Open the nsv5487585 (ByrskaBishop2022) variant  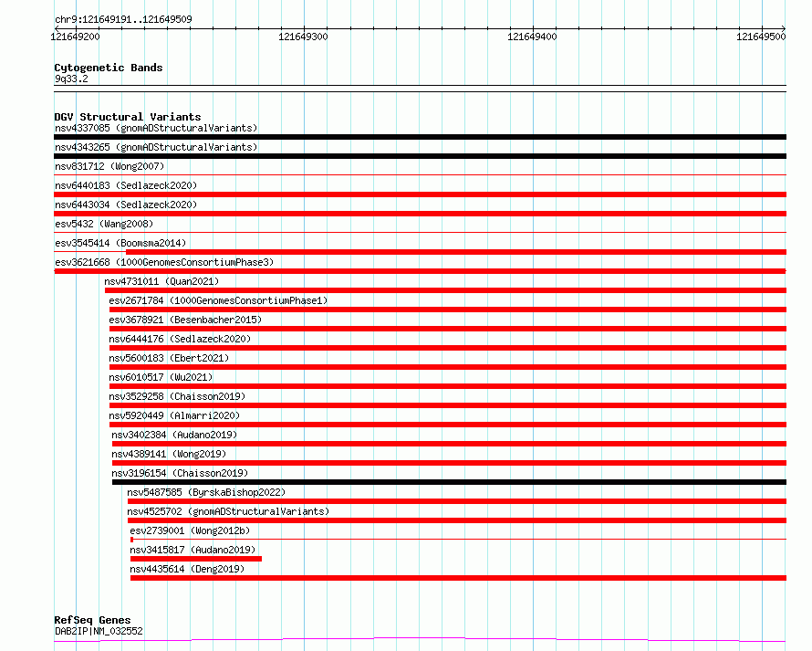[x=206, y=492]
